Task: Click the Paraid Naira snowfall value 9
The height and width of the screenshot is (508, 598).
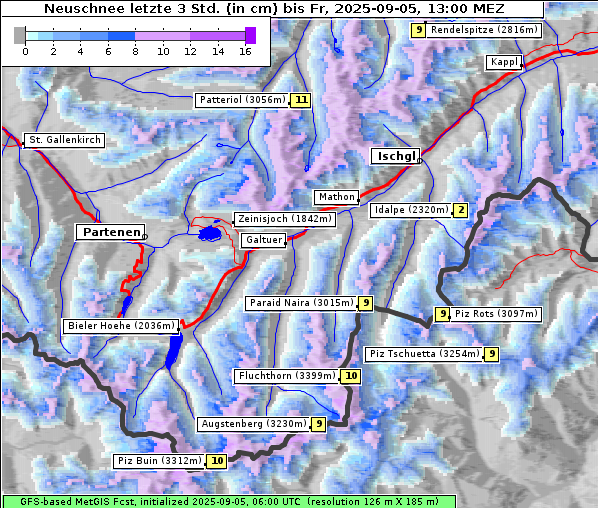Action: pos(365,303)
